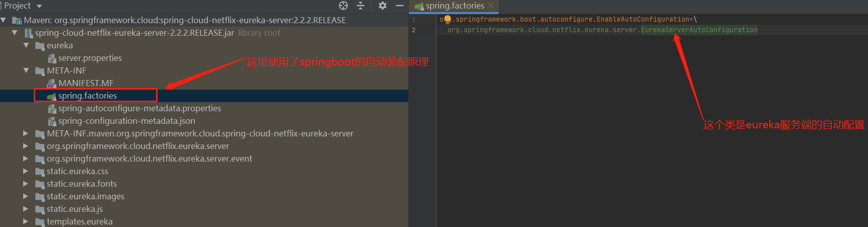Click the static.eureka.js folder label
The height and width of the screenshot is (227, 868).
(75, 209)
